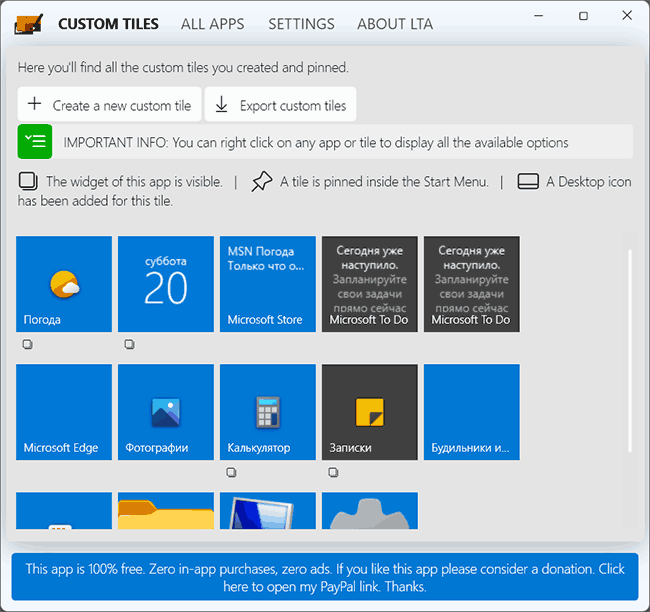Select the Microsoft Store tile
Image resolution: width=650 pixels, height=612 pixels.
point(268,284)
